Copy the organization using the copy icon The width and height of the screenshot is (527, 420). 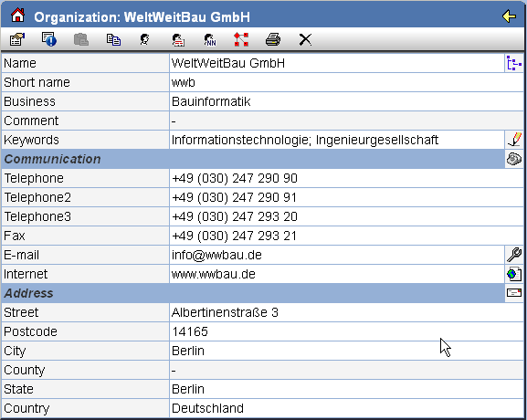[x=113, y=39]
